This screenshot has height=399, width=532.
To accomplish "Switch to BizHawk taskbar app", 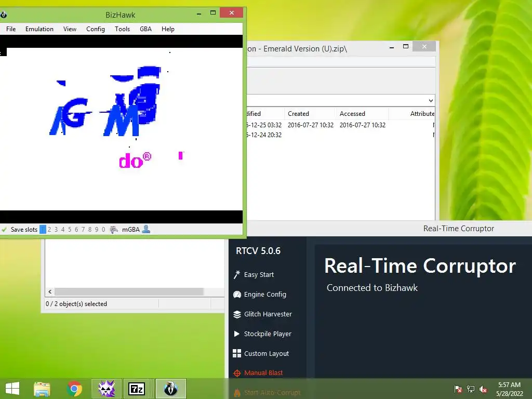I will click(170, 389).
